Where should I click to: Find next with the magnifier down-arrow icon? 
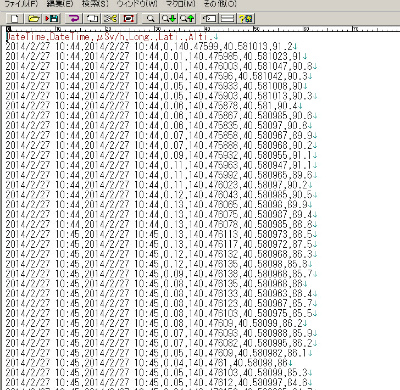[169, 18]
